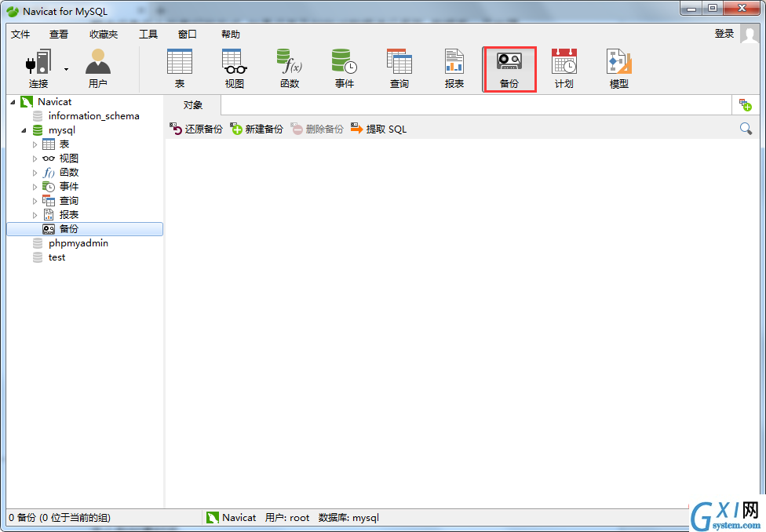Image resolution: width=766 pixels, height=532 pixels.
Task: Click the 删除备份 delete backup button
Action: [317, 129]
